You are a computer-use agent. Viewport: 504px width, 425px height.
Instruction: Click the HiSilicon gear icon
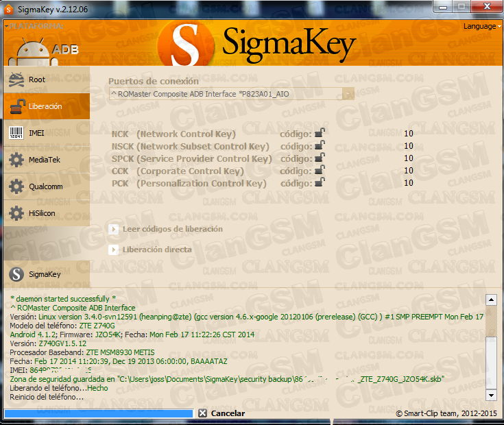[16, 213]
